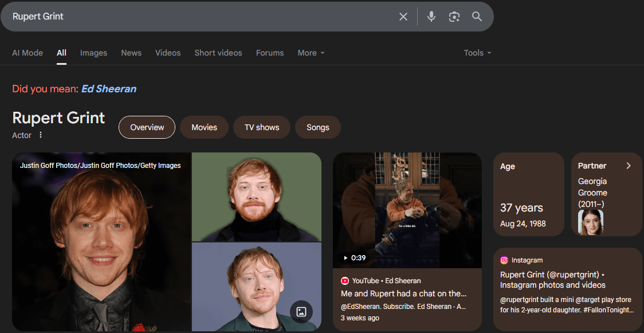Image resolution: width=644 pixels, height=333 pixels.
Task: Run search with the magnifying glass icon
Action: (477, 17)
